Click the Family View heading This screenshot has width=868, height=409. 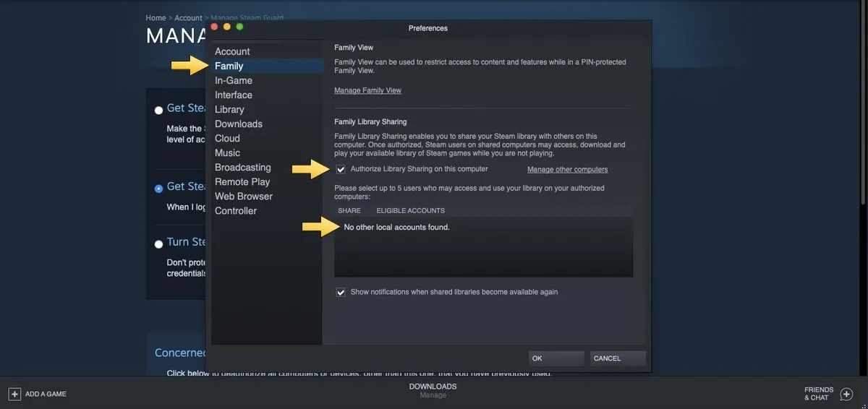click(x=354, y=48)
